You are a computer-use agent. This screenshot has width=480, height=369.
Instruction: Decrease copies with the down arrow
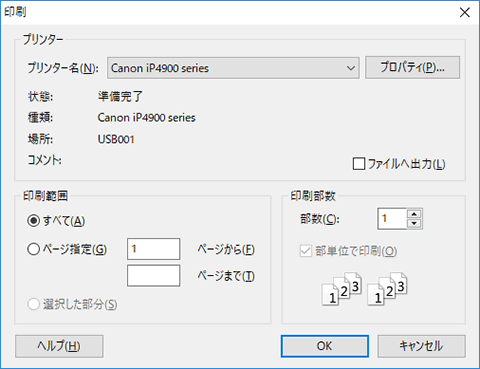point(414,224)
